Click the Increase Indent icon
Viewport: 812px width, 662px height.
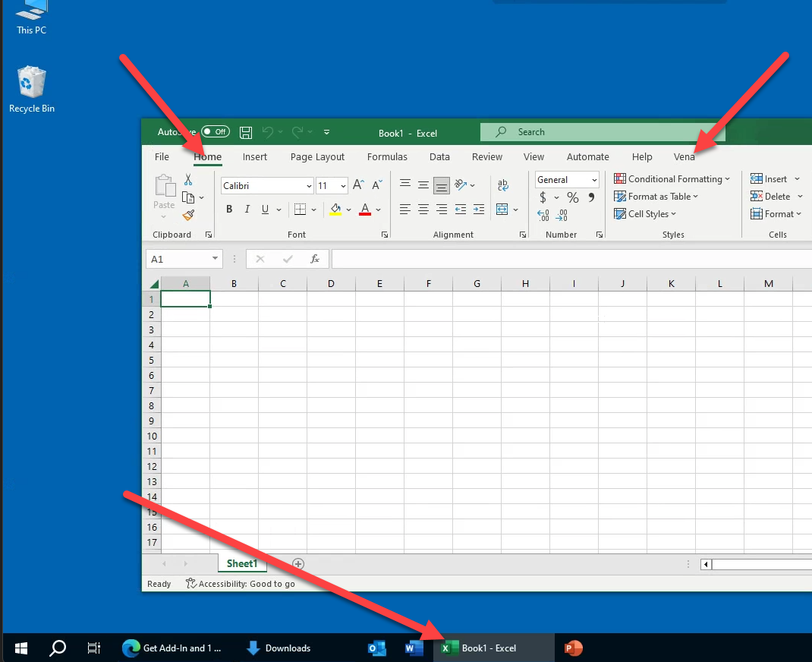click(x=479, y=210)
